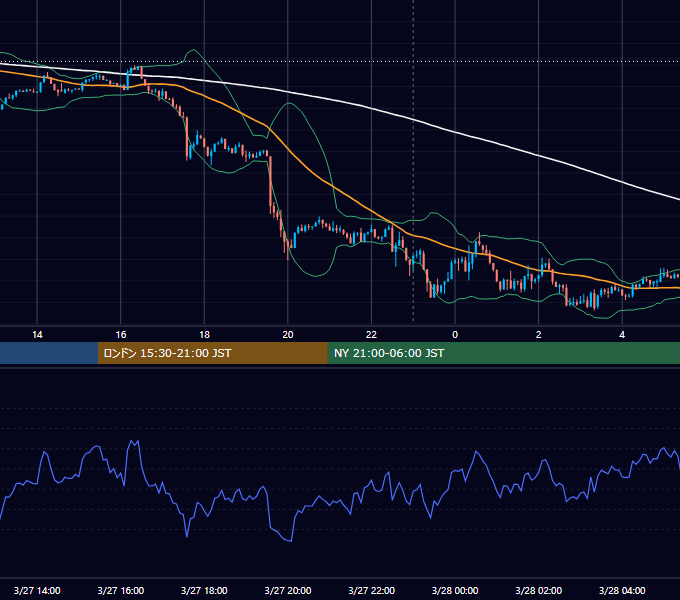This screenshot has width=680, height=600.
Task: Click the blue session bar before ロンドン
Action: 49,353
